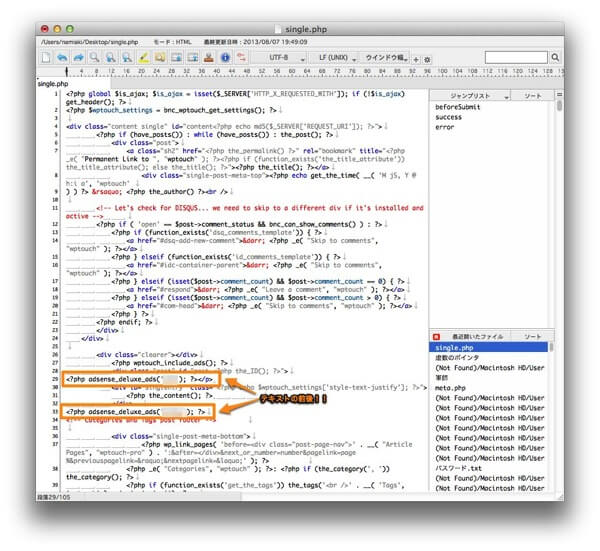
Task: Click the sidebar options icon top right
Action: click(x=559, y=95)
